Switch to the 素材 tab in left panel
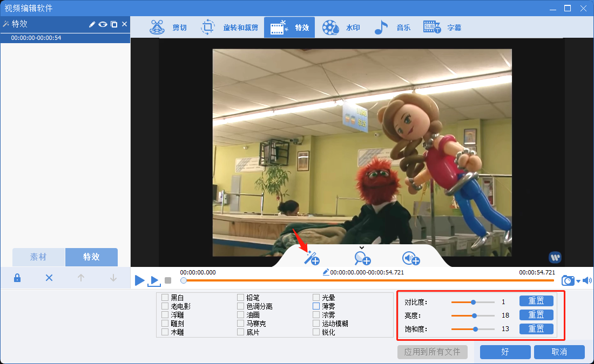The image size is (594, 364). click(x=38, y=257)
